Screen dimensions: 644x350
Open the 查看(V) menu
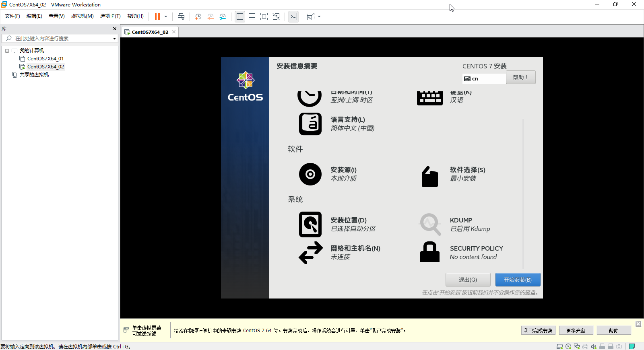57,16
